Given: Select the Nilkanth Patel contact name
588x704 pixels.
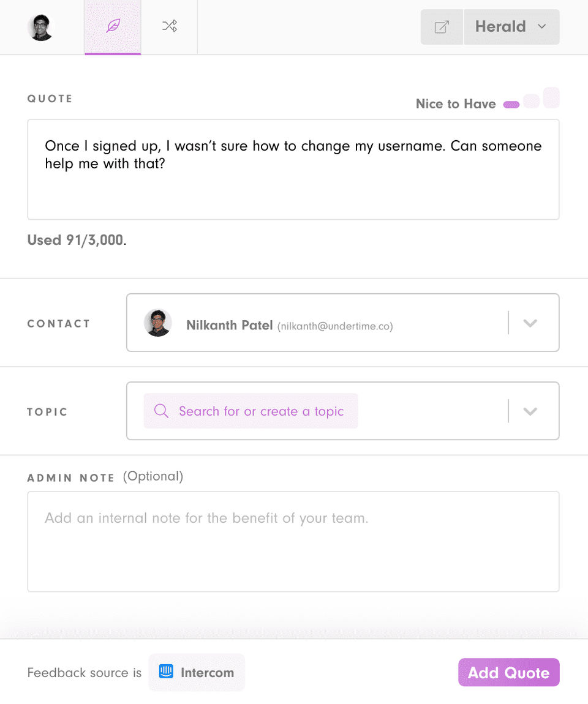Looking at the screenshot, I should (x=230, y=325).
